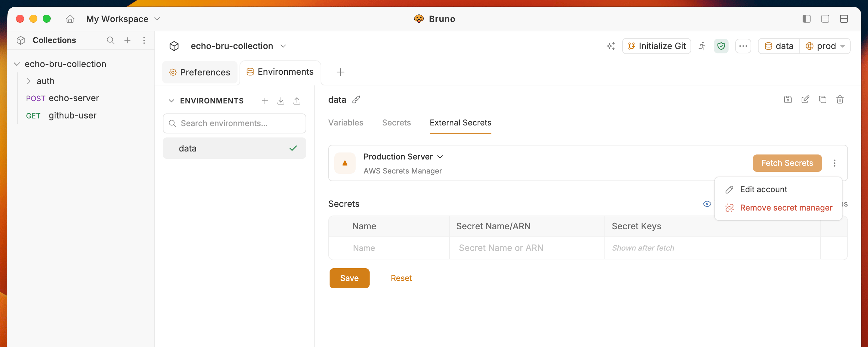Search collections with the magnifier icon
Screen dimensions: 868x347
pos(110,40)
